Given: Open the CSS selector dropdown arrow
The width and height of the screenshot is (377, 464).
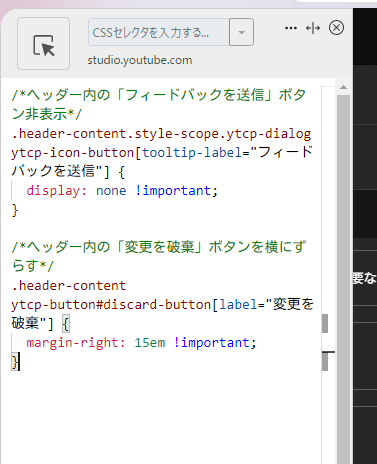Looking at the screenshot, I should point(241,32).
